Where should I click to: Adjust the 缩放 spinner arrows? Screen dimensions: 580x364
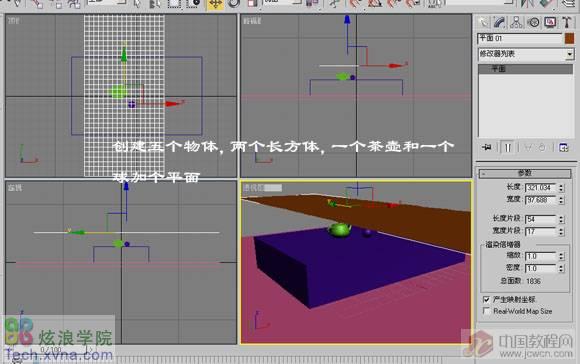point(562,256)
